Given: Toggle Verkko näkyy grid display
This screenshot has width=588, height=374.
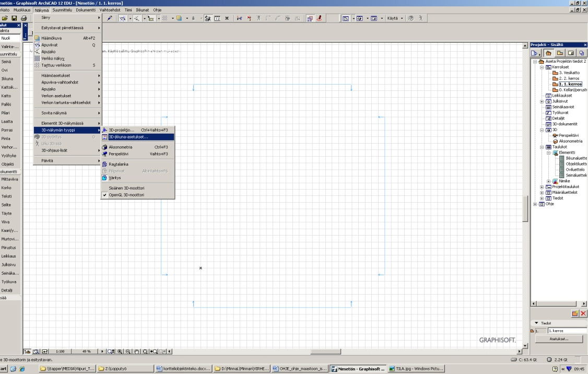Looking at the screenshot, I should click(67, 58).
